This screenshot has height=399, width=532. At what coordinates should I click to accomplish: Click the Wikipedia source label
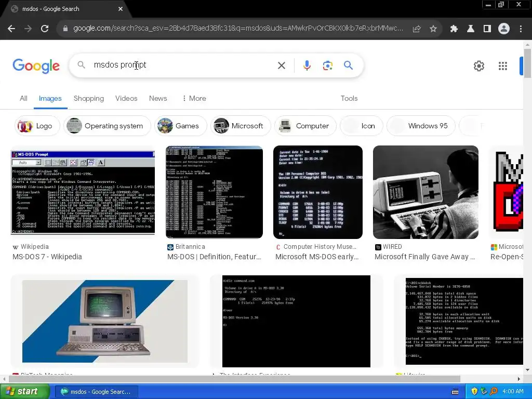point(35,247)
